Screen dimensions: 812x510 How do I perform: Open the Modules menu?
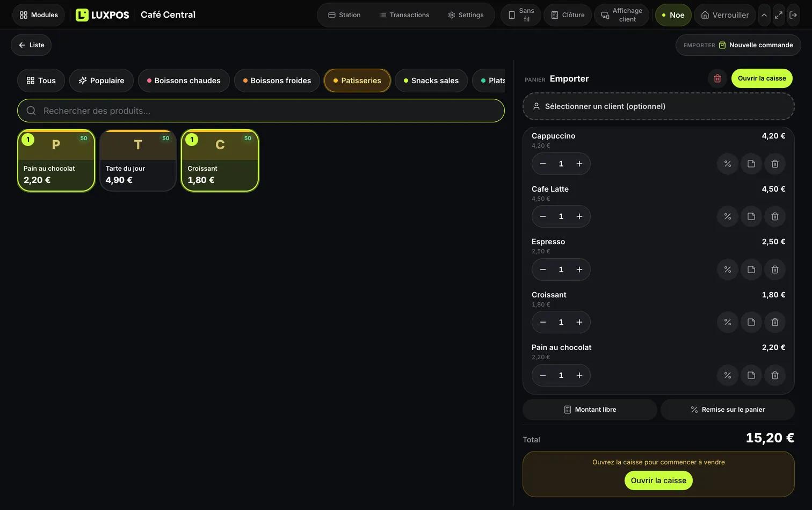coord(39,15)
